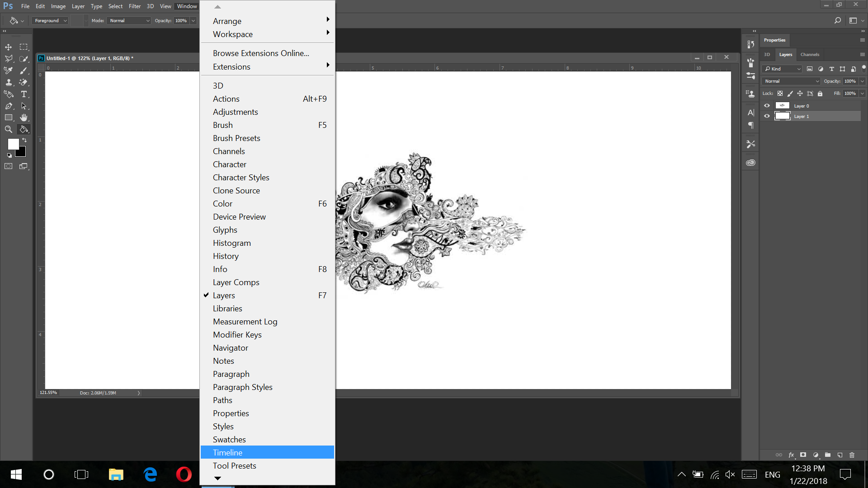Viewport: 868px width, 488px height.
Task: Swap foreground and background colors
Action: pos(25,140)
